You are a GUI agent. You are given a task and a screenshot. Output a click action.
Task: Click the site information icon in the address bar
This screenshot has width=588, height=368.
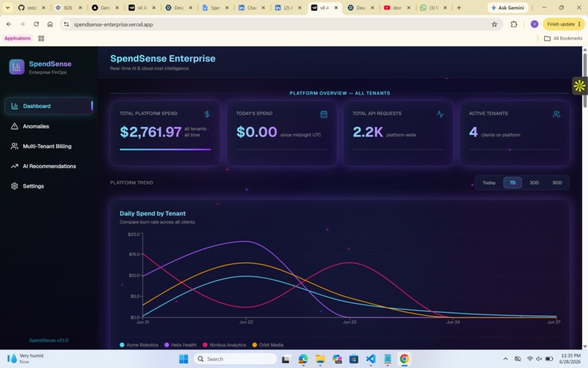pos(66,24)
